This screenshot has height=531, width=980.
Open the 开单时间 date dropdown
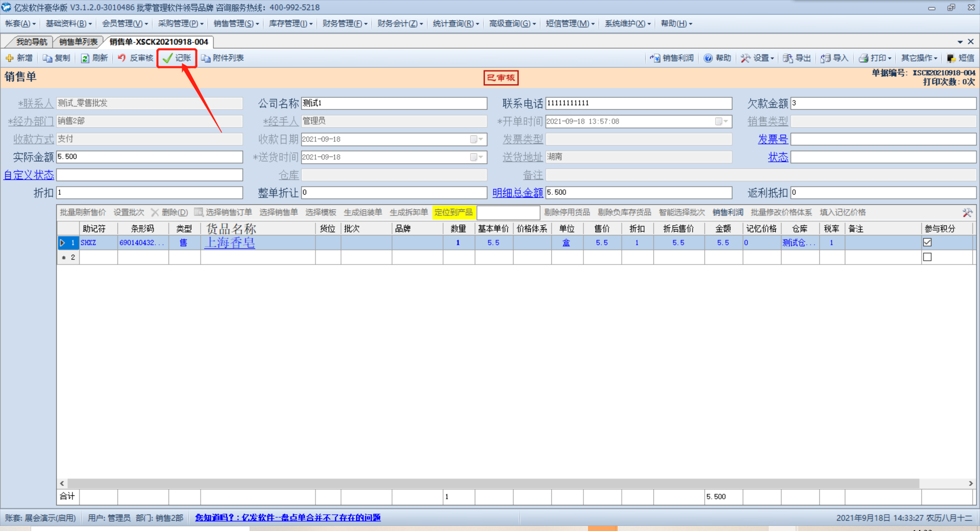[722, 122]
